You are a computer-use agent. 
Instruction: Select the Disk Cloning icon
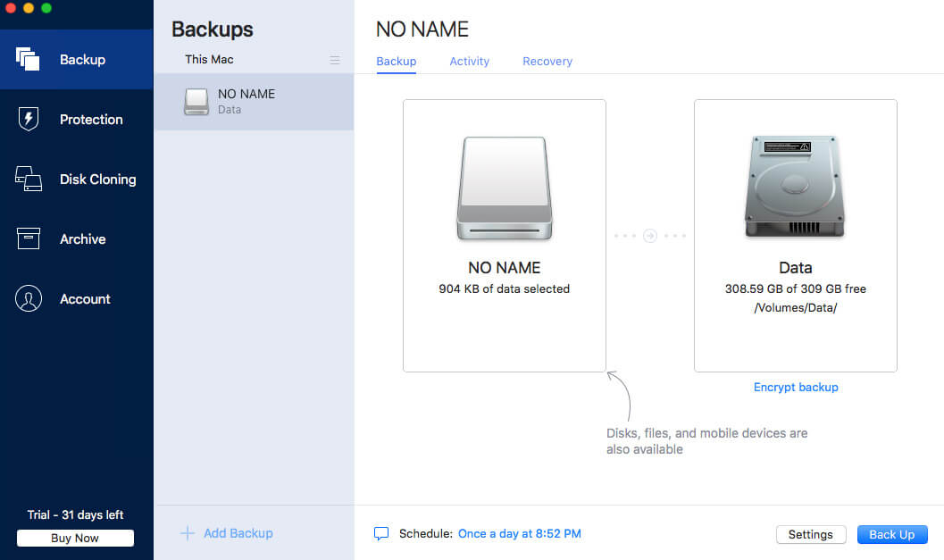click(28, 179)
